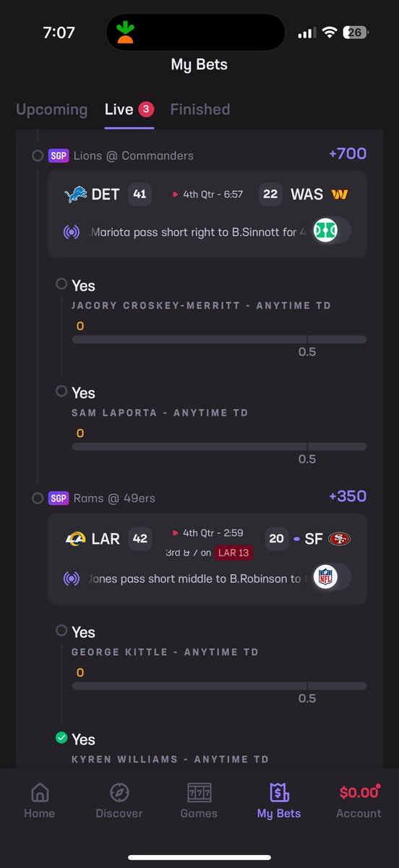The height and width of the screenshot is (868, 399).
Task: Open the Discover compass icon
Action: 119,792
